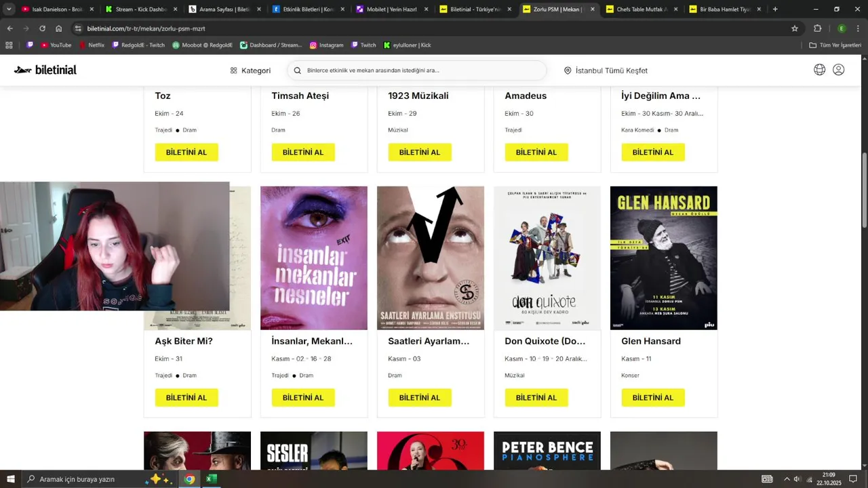
Task: Click the browser address bar URL
Action: (x=146, y=28)
